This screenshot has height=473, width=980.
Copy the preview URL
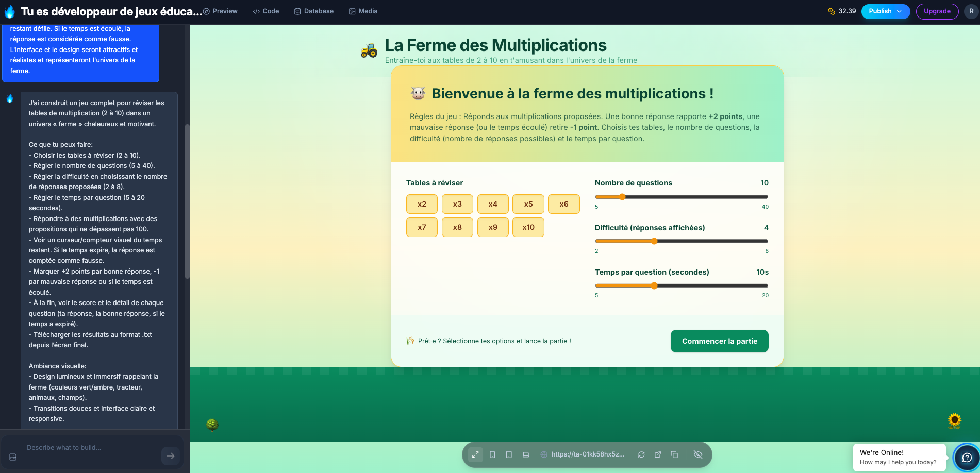[674, 454]
